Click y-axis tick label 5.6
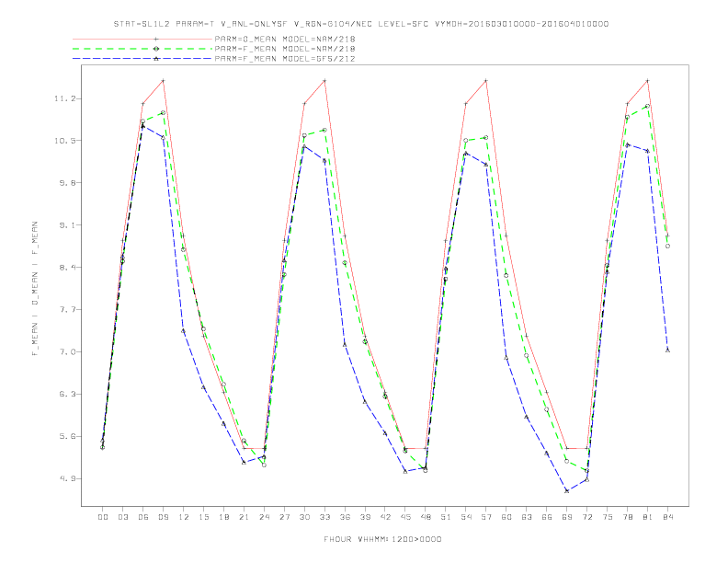This screenshot has height=563, width=728. (67, 437)
